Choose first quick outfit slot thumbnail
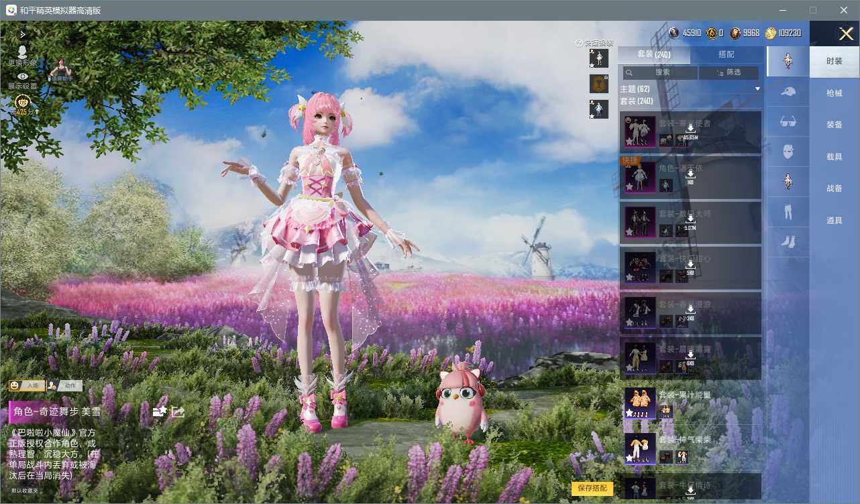 (598, 58)
